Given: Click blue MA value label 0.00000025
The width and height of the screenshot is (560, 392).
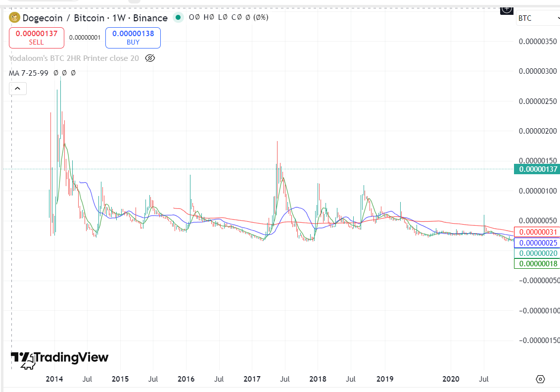Looking at the screenshot, I should click(538, 243).
